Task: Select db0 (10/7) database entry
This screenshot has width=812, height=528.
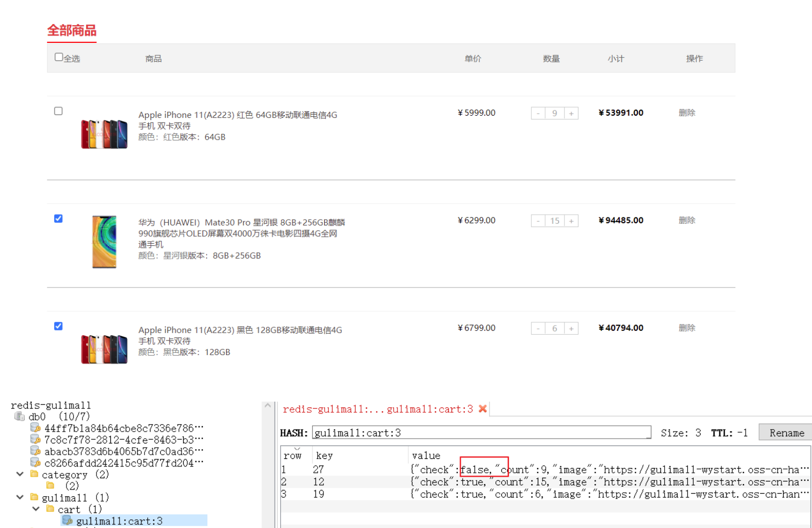Action: coord(59,416)
